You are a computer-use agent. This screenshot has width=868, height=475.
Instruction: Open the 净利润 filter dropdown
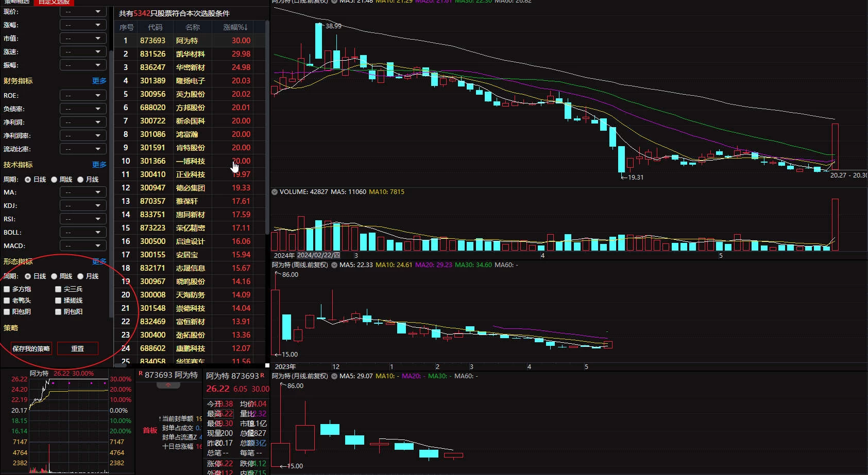83,122
